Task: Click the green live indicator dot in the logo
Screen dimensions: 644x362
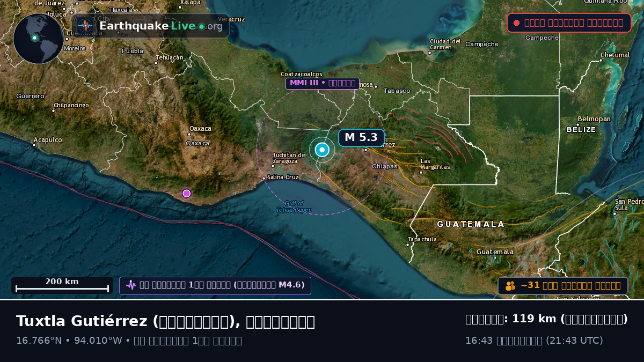Action: [201, 26]
